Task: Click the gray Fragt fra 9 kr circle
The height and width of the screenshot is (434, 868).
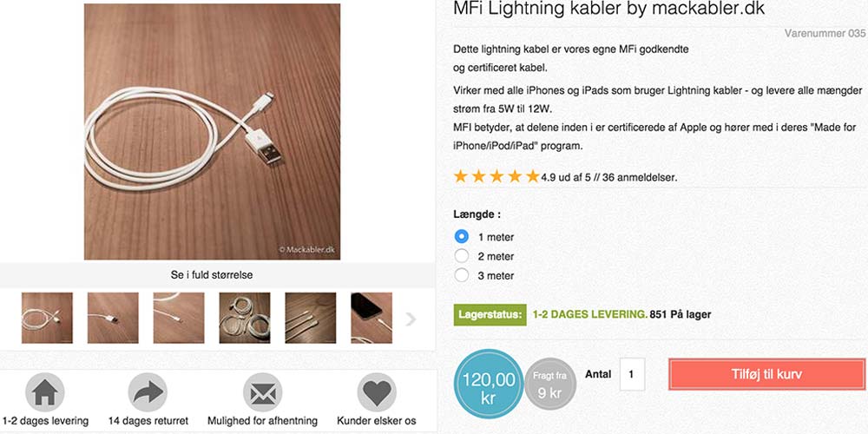Action: click(x=549, y=385)
